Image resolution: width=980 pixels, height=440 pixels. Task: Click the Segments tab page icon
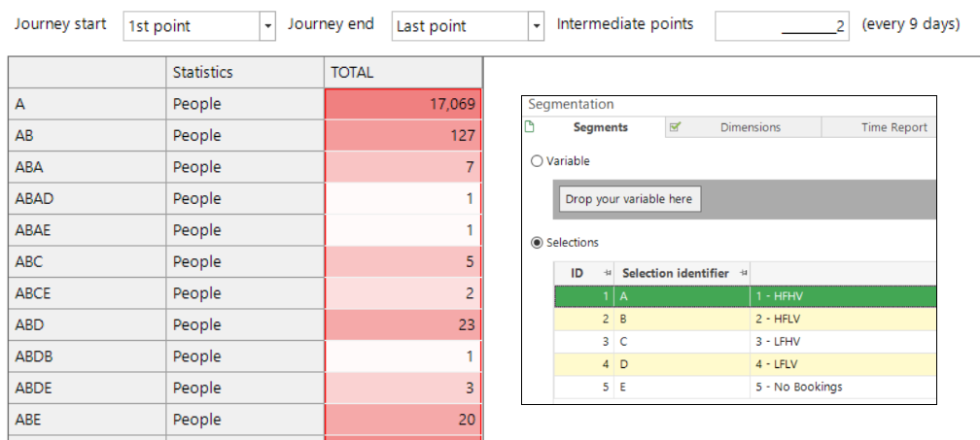coord(529,127)
